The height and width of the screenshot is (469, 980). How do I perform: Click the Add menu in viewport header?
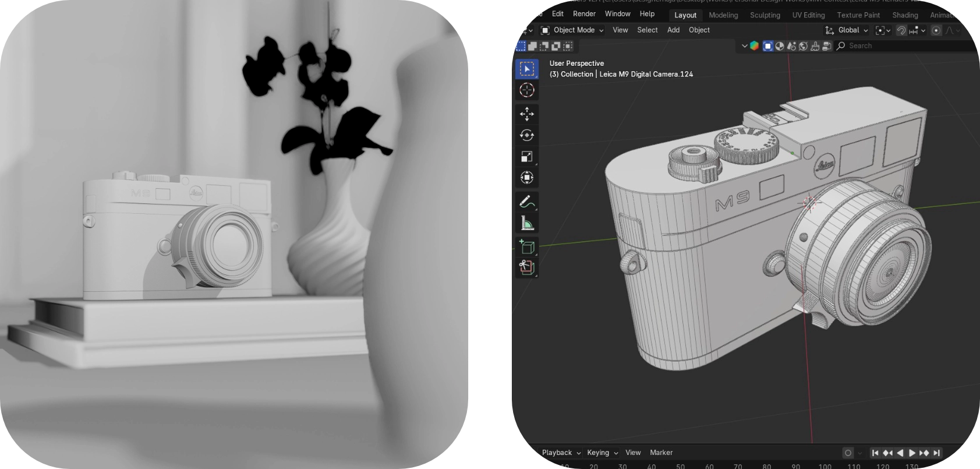point(673,30)
